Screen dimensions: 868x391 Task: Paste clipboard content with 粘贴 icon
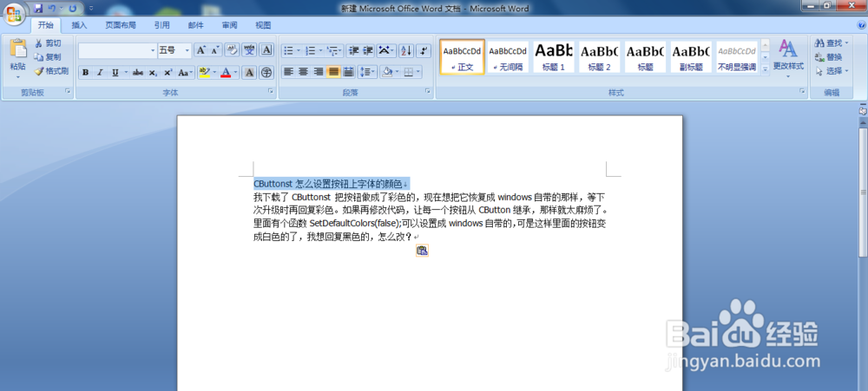pyautogui.click(x=17, y=49)
